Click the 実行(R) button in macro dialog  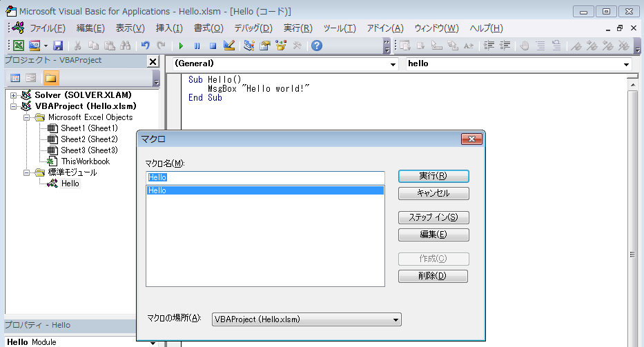click(x=433, y=176)
